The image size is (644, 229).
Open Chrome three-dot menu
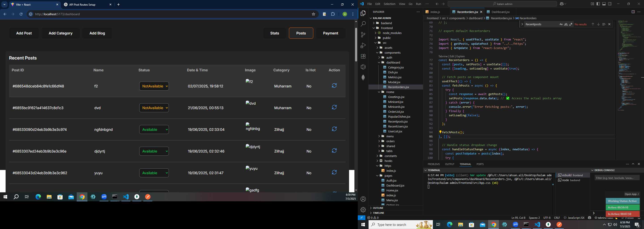click(x=353, y=14)
